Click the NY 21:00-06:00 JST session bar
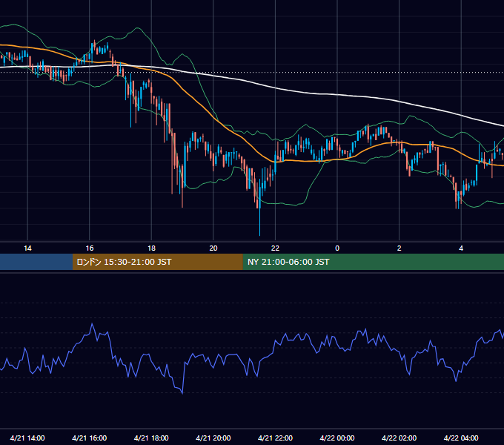 coord(373,262)
